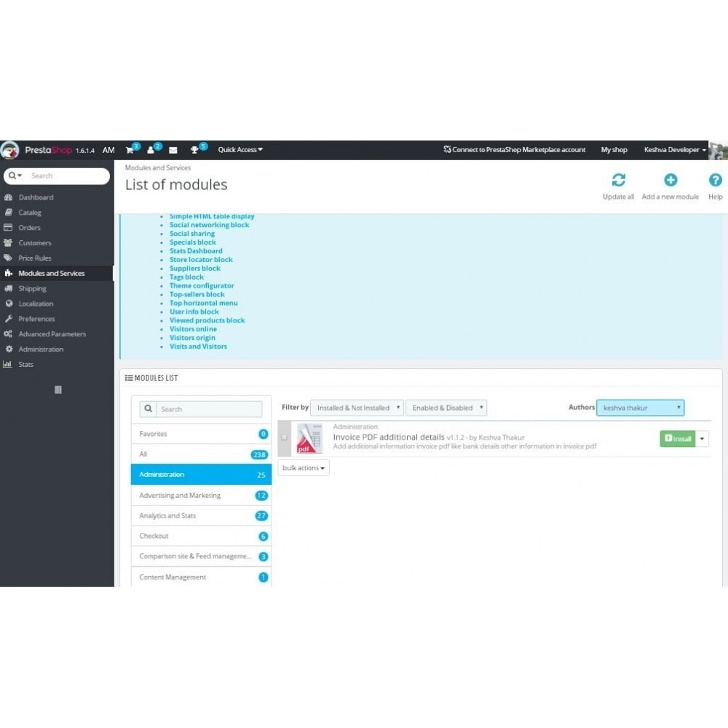Open the bulk actions dropdown
Image resolution: width=728 pixels, height=728 pixels.
point(304,468)
